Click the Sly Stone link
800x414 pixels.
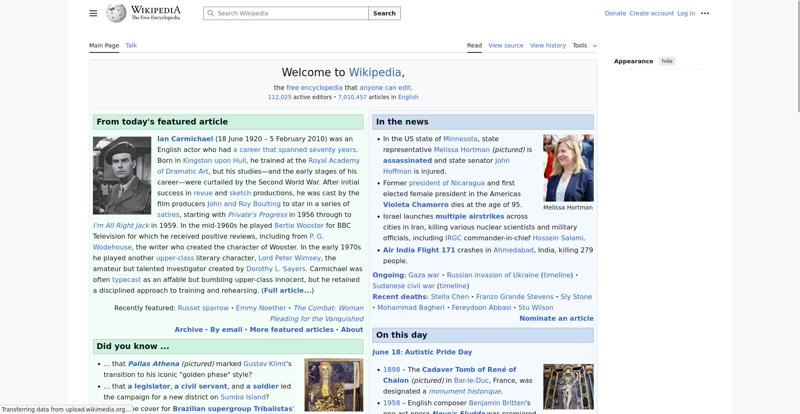pos(576,297)
